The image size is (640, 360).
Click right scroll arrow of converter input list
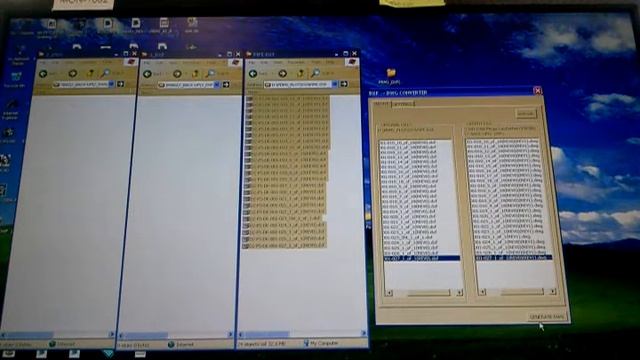(x=460, y=292)
